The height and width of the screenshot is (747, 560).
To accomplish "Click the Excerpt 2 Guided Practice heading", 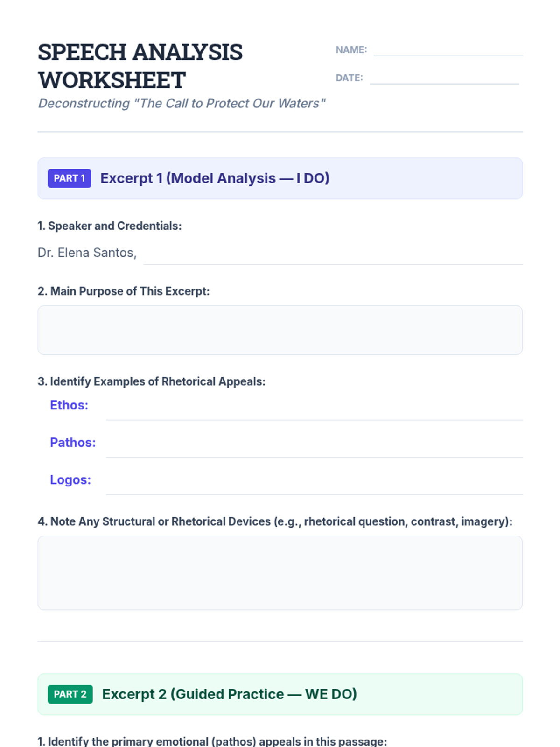I will (229, 694).
